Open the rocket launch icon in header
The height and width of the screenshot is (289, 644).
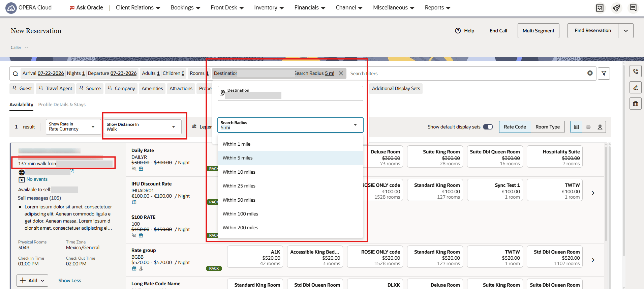tap(616, 8)
